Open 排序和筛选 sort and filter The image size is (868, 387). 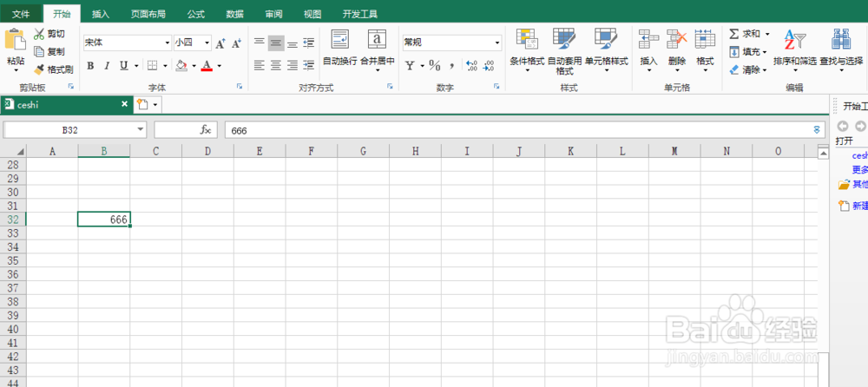click(x=795, y=51)
